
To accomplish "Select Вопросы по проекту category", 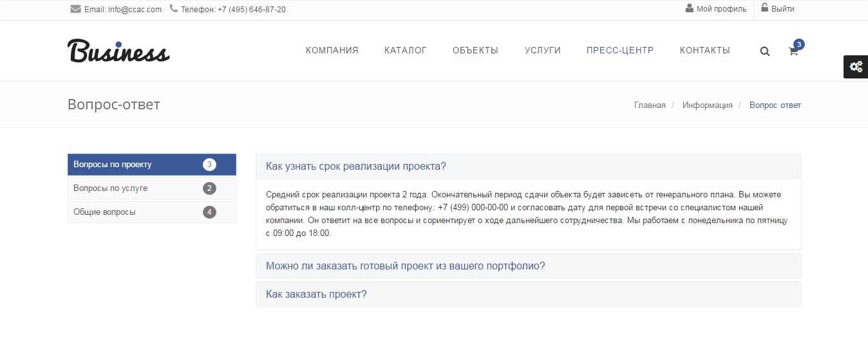I will 152,165.
